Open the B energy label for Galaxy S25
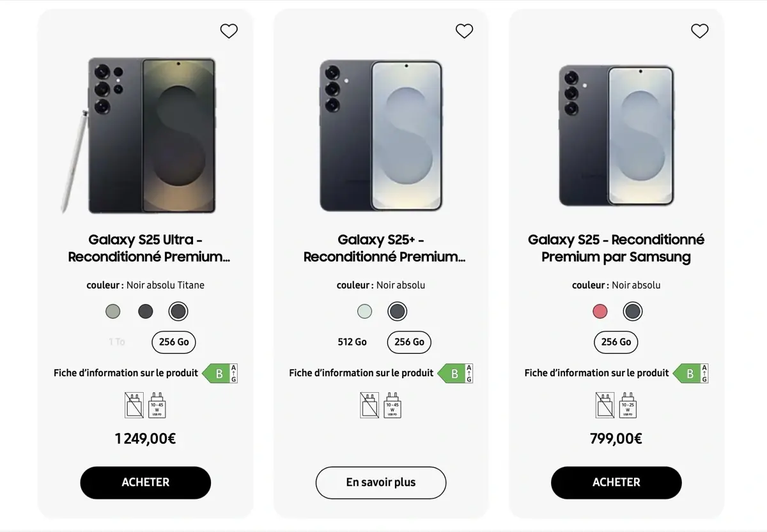 690,373
